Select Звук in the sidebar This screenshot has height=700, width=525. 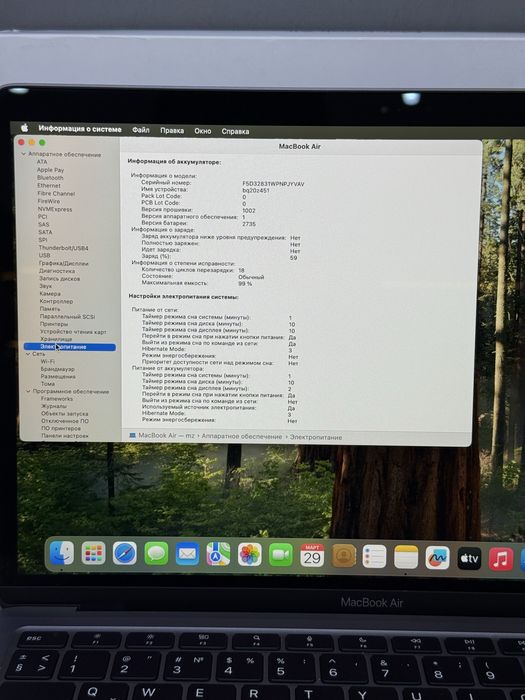(x=46, y=286)
